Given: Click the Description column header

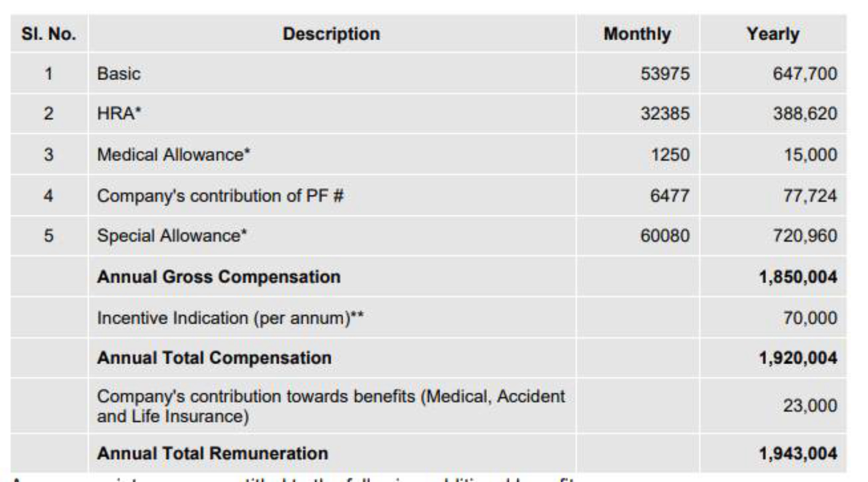Looking at the screenshot, I should click(x=331, y=34).
